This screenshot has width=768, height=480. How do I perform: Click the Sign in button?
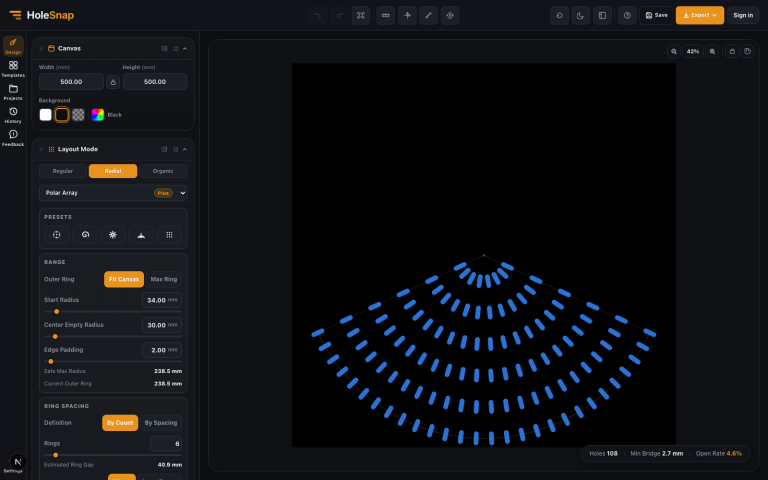click(x=743, y=15)
